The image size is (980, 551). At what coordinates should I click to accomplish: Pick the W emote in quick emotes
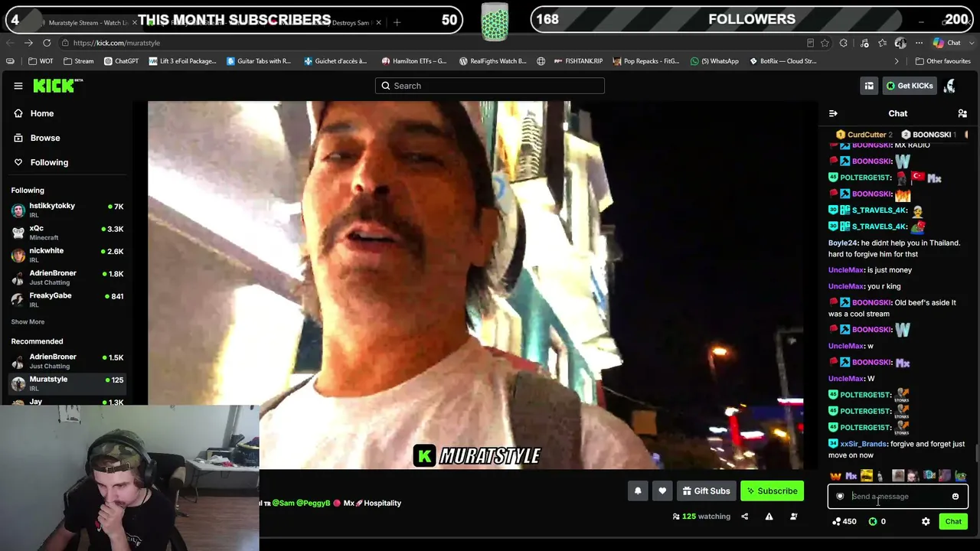835,477
